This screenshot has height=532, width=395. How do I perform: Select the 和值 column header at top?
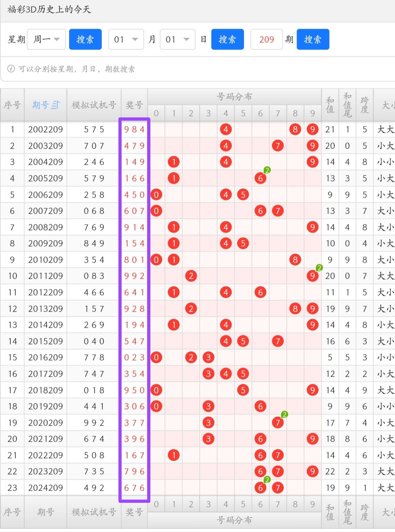tap(330, 105)
